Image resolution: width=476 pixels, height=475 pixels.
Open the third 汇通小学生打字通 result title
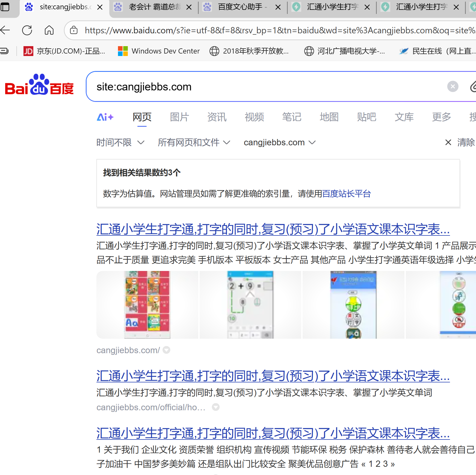point(273,433)
